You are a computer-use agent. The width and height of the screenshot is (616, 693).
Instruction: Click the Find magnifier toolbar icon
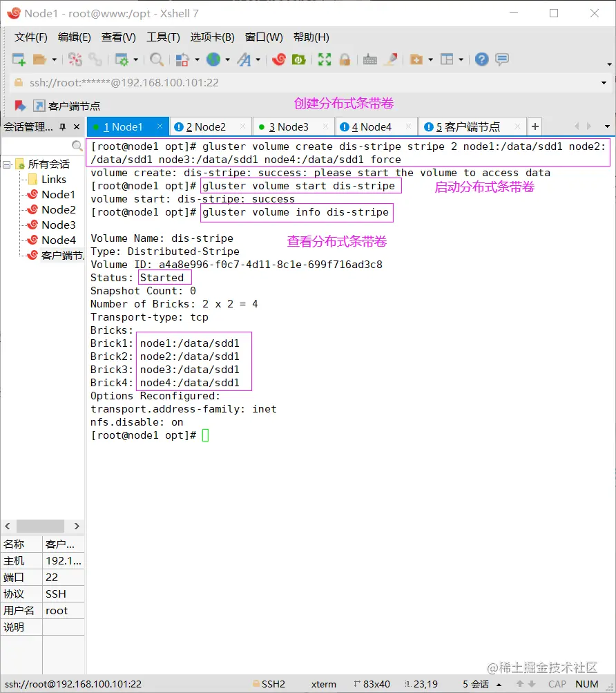pos(157,59)
